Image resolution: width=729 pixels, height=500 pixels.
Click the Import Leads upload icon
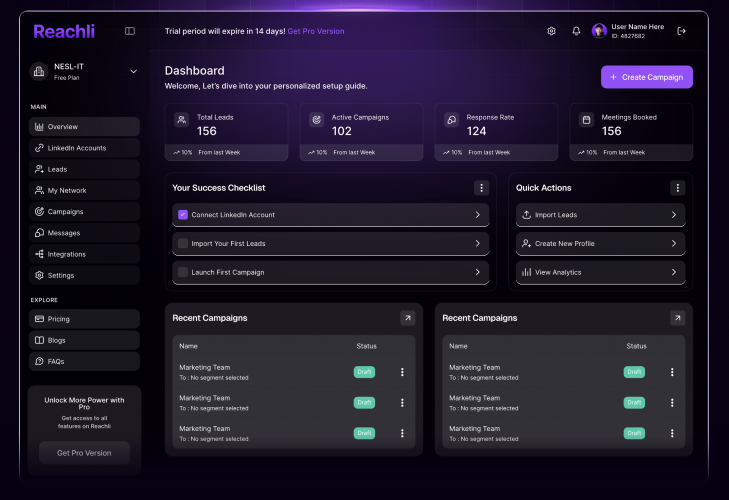pyautogui.click(x=526, y=215)
